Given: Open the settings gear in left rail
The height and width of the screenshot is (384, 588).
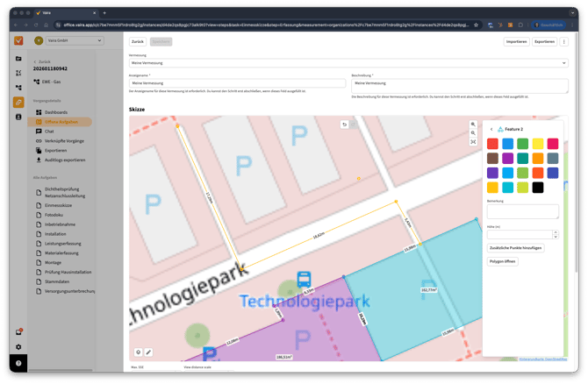Looking at the screenshot, I should (18, 347).
